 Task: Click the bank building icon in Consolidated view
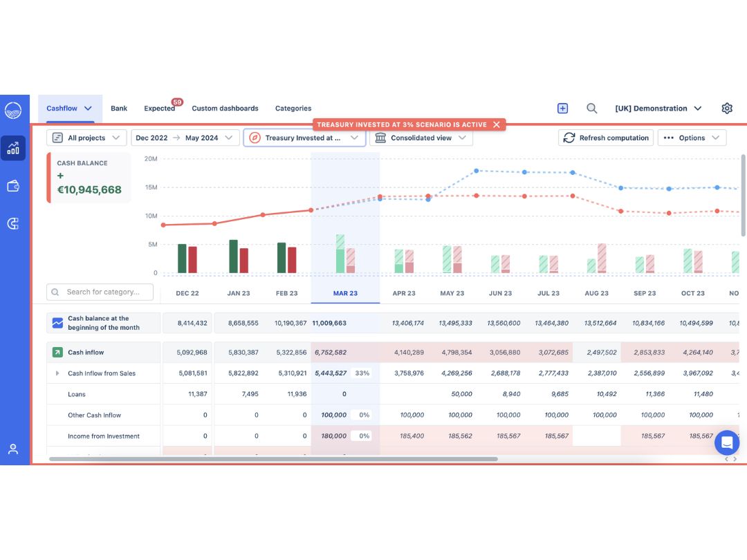[380, 138]
